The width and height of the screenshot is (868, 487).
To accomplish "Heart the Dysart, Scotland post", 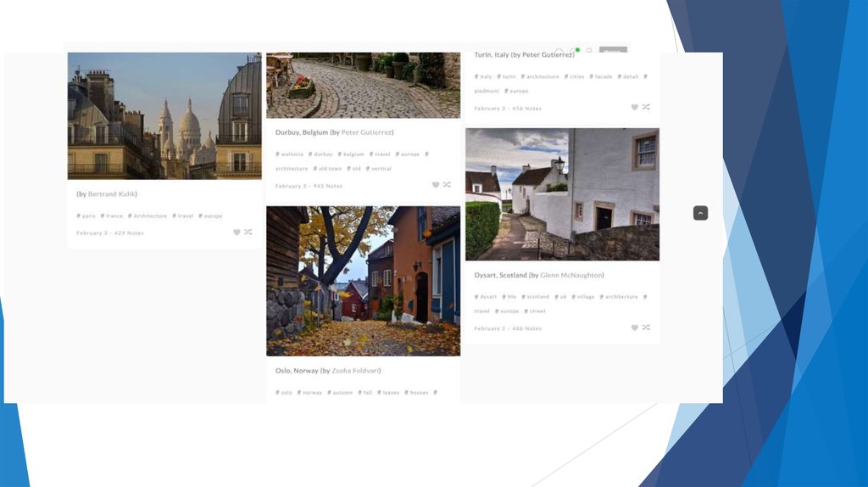I will [634, 327].
